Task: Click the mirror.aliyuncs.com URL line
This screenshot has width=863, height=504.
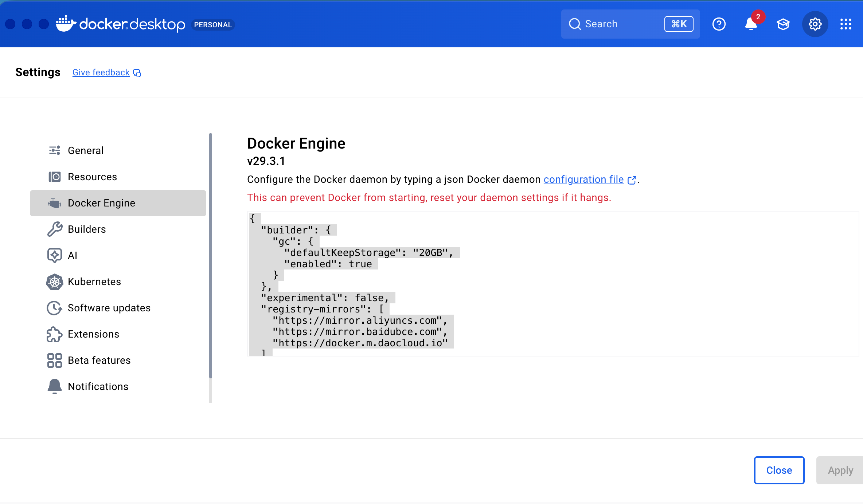Action: tap(360, 320)
